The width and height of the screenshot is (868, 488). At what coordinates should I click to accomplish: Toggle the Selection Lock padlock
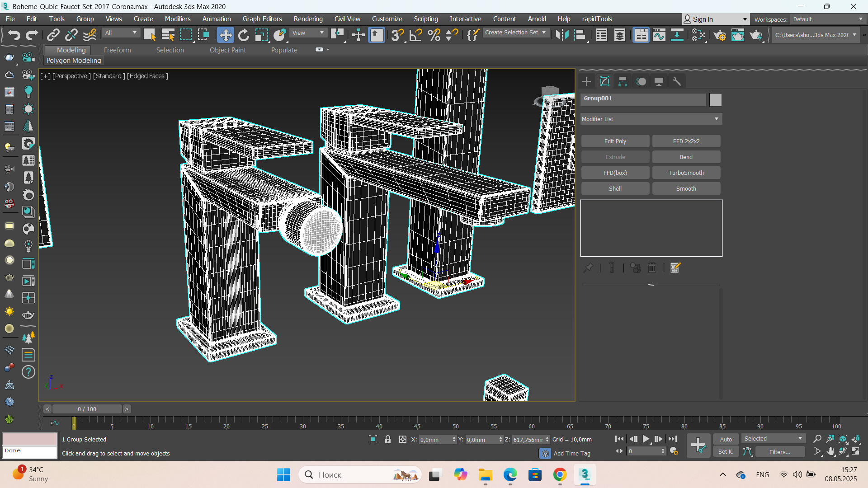(388, 439)
